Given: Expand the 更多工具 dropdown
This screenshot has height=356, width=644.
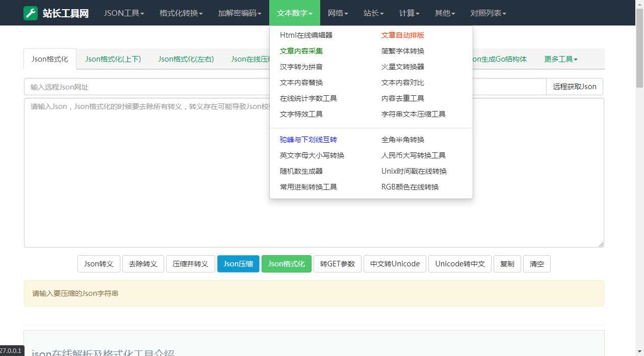Looking at the screenshot, I should click(559, 59).
